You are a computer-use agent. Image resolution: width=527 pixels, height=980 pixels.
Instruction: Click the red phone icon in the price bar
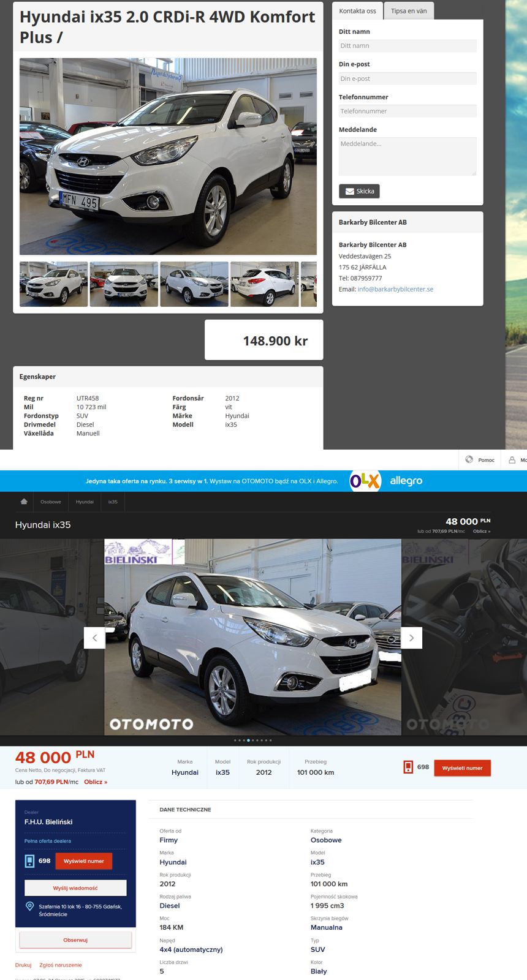point(408,767)
